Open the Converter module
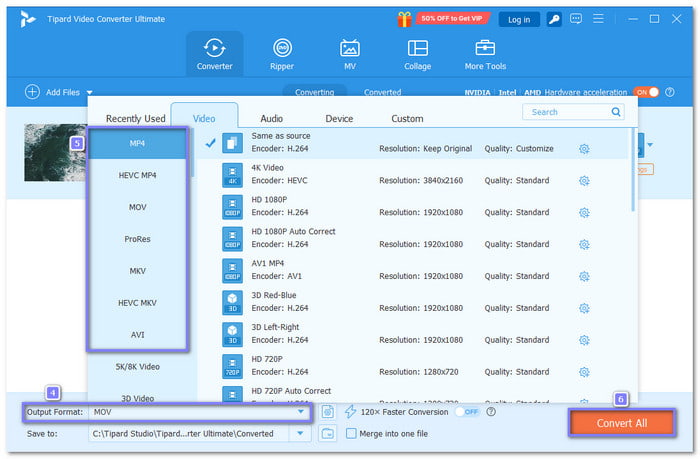Screen dimensions: 700x459 coord(215,54)
